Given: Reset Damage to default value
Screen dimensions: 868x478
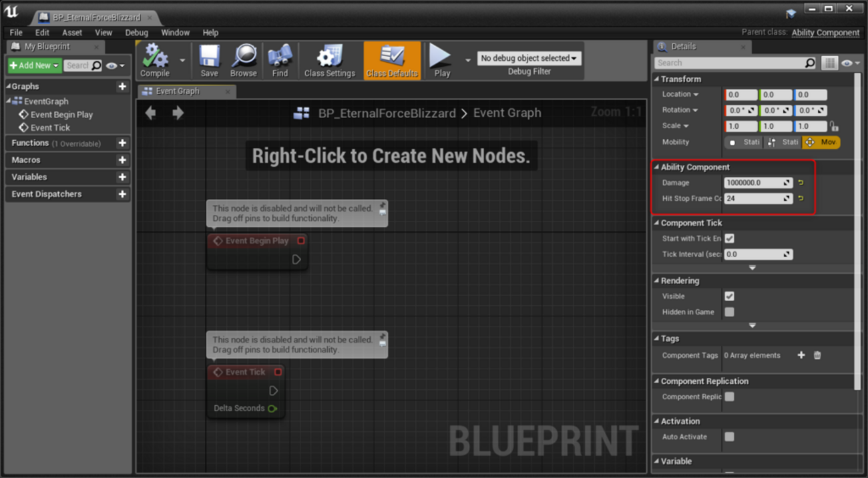Looking at the screenshot, I should [801, 182].
